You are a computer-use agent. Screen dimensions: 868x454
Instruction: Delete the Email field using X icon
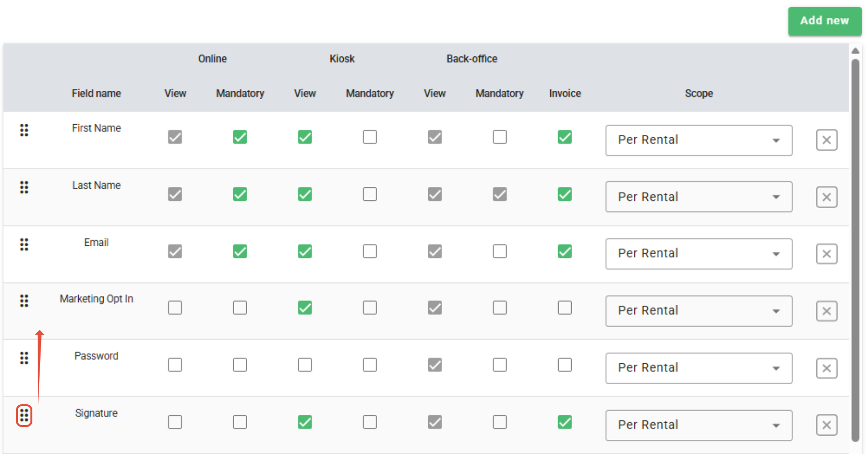tap(826, 254)
